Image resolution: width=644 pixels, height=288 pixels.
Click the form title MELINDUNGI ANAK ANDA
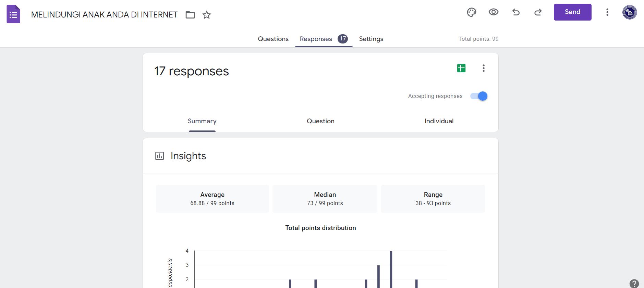pos(104,15)
